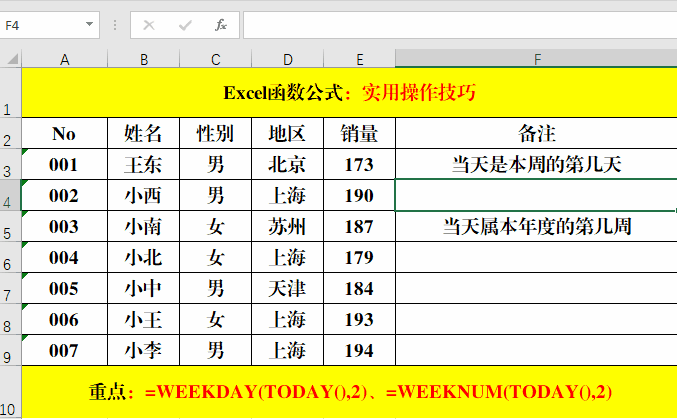Click cell containing '001'
Image resolution: width=677 pixels, height=419 pixels.
[x=64, y=164]
